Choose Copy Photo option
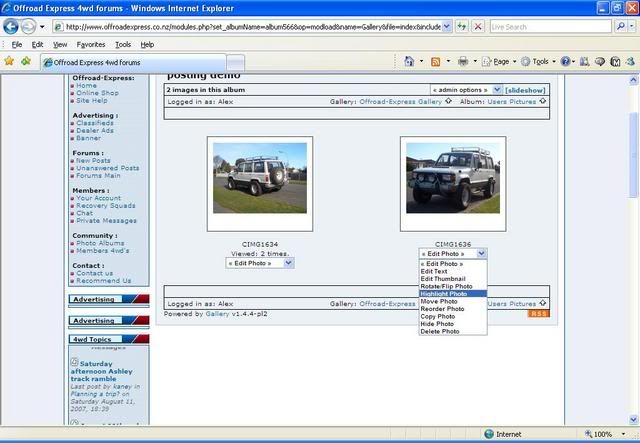Viewport: 640px width, 443px height. click(x=438, y=316)
